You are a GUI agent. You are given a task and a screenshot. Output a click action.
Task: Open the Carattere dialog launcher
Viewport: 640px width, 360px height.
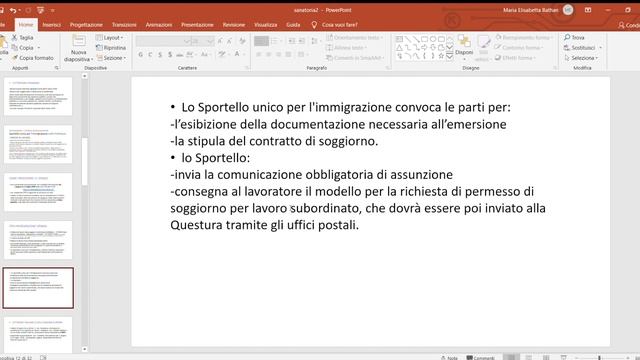(247, 68)
